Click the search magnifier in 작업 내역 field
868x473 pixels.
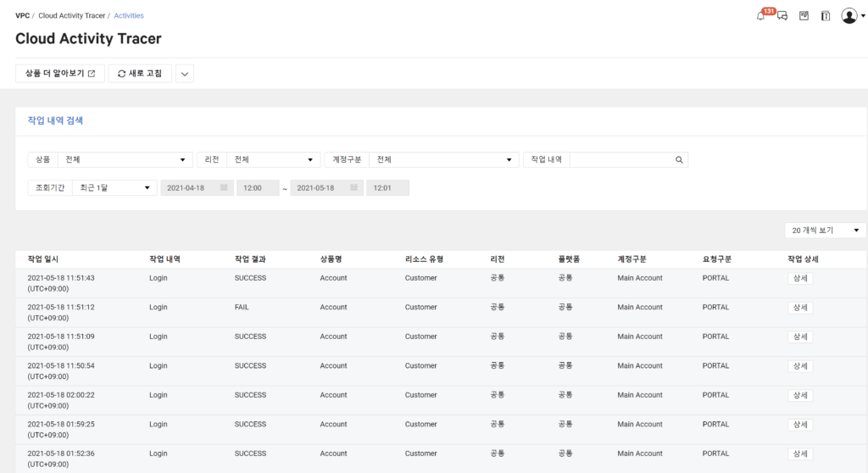[x=679, y=159]
